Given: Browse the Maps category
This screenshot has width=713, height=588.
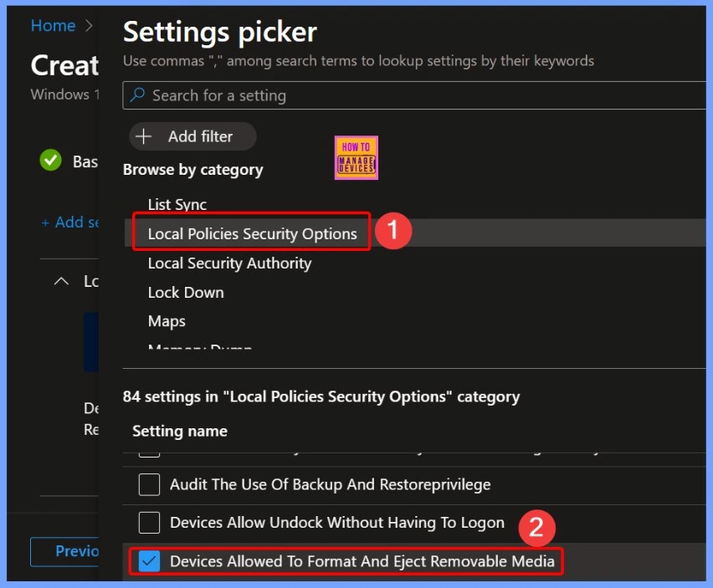Looking at the screenshot, I should pos(167,321).
